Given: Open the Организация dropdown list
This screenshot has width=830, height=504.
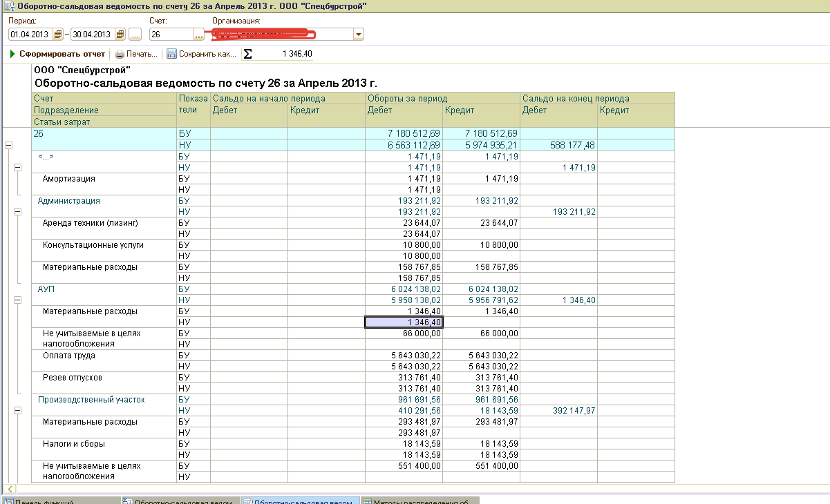Looking at the screenshot, I should coord(358,35).
